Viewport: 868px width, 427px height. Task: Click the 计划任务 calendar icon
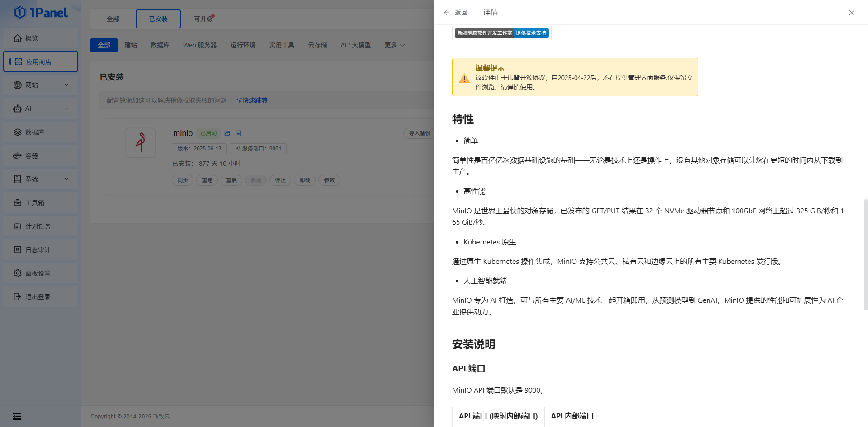18,226
